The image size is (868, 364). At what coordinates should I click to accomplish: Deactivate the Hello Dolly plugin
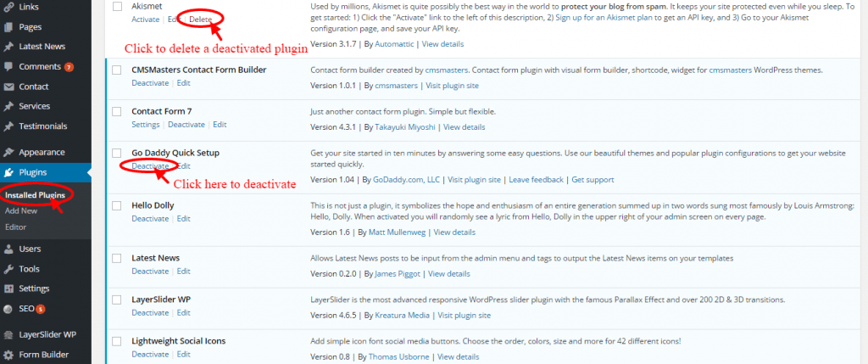(150, 218)
